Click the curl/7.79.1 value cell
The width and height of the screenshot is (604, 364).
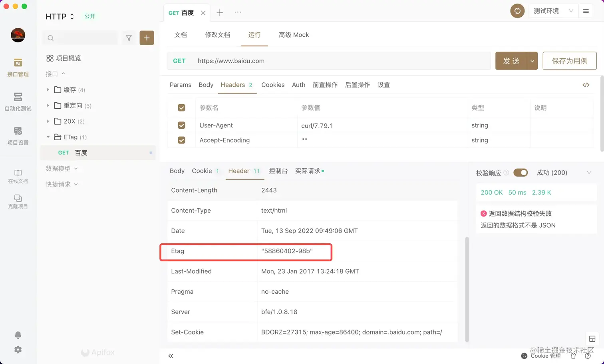382,125
